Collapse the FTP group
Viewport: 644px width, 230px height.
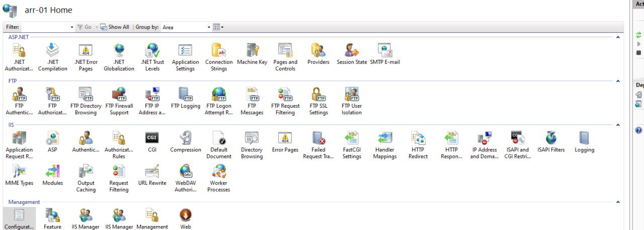pos(618,81)
